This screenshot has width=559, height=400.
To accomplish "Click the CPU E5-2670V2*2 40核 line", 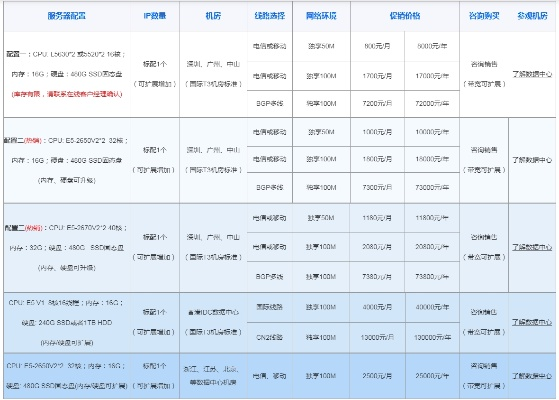I will pyautogui.click(x=66, y=227).
